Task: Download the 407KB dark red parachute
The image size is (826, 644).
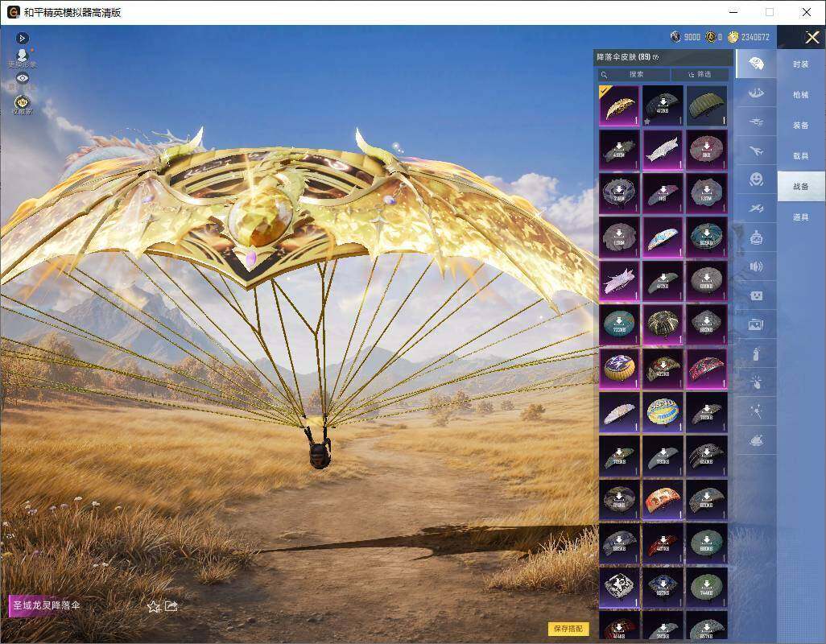Action: (663, 543)
